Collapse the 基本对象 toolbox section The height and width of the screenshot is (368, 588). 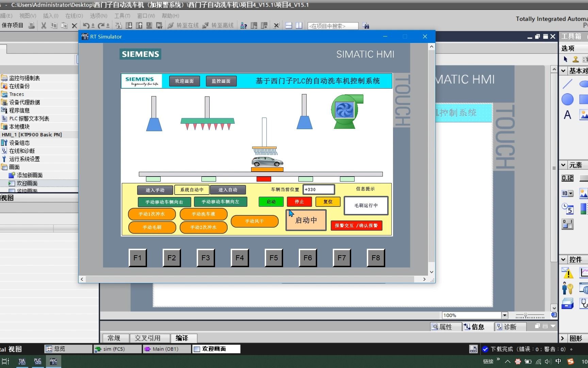pyautogui.click(x=563, y=71)
